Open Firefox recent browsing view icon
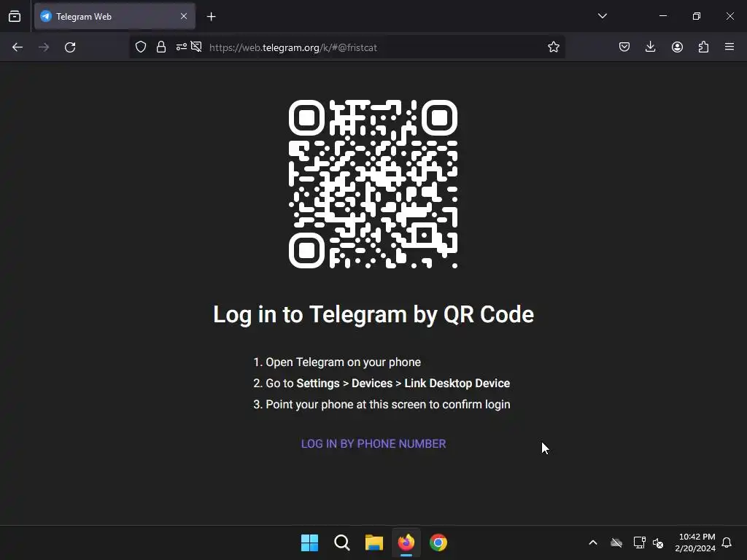This screenshot has width=747, height=560. coord(15,16)
